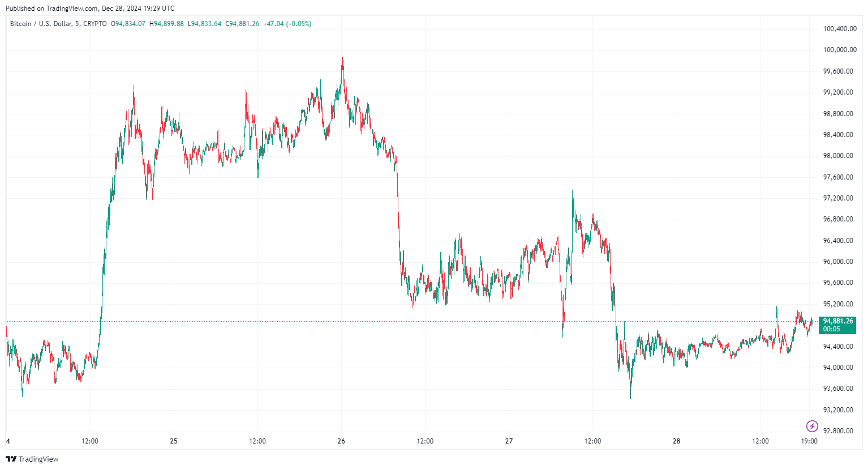Click the 99,600.00 price axis label
The width and height of the screenshot is (868, 469).
click(838, 71)
